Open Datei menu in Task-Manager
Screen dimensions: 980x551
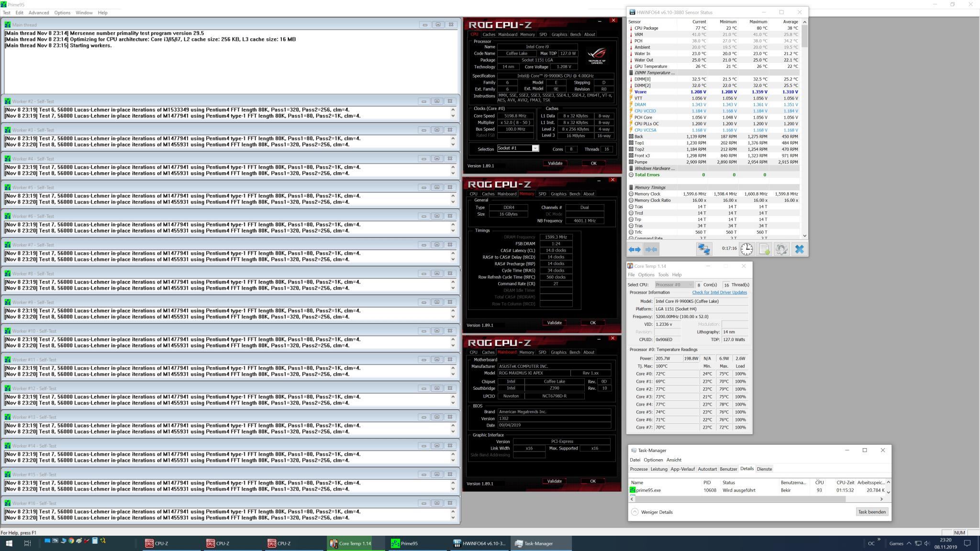tap(635, 460)
